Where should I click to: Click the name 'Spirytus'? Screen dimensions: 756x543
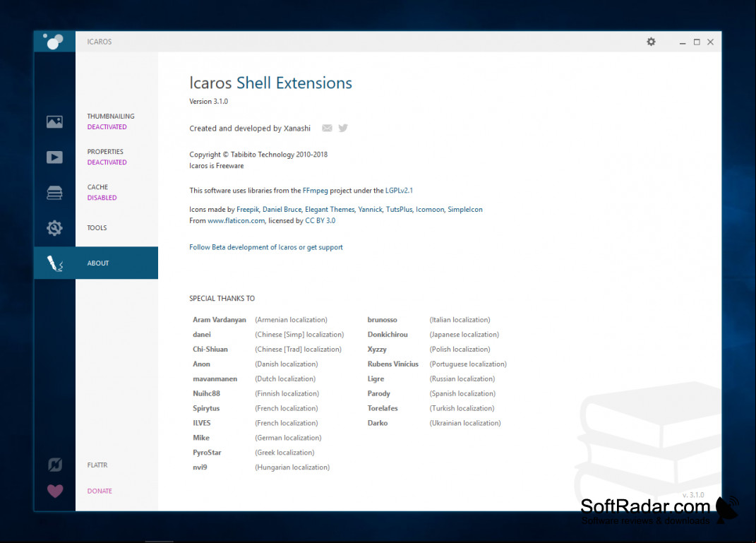(206, 408)
